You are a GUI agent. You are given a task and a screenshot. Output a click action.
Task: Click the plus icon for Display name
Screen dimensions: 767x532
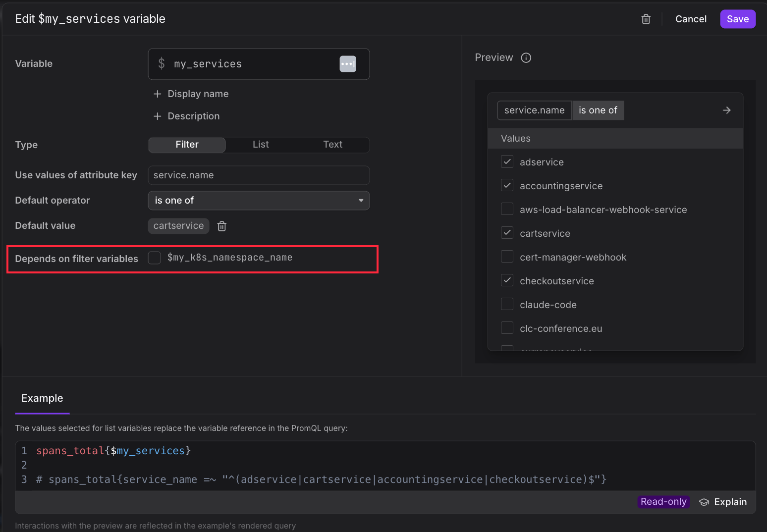coord(158,94)
